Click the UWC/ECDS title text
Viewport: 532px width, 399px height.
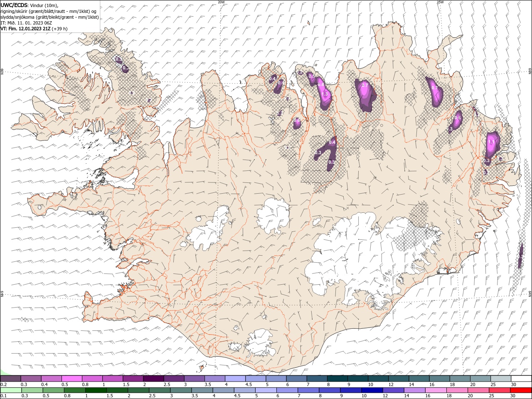coord(13,5)
